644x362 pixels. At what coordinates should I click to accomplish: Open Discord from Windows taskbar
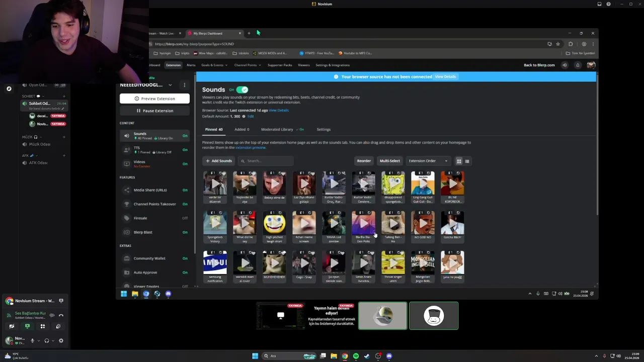click(x=389, y=356)
